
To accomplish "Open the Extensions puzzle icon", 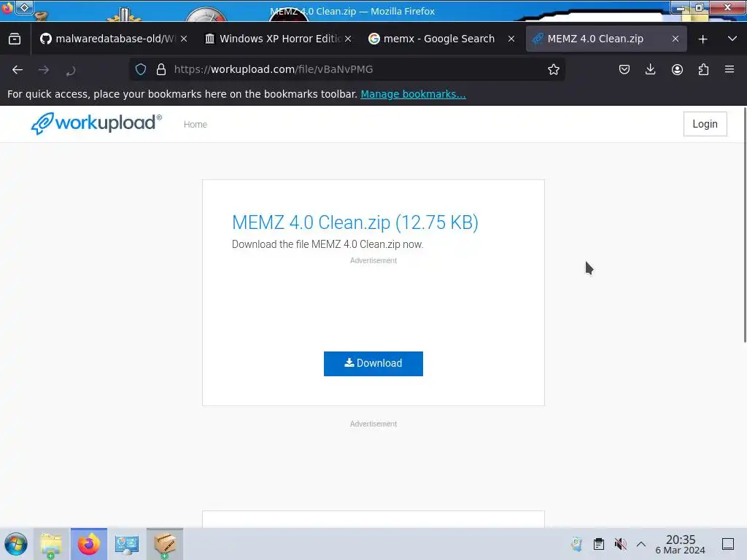I will tap(704, 69).
